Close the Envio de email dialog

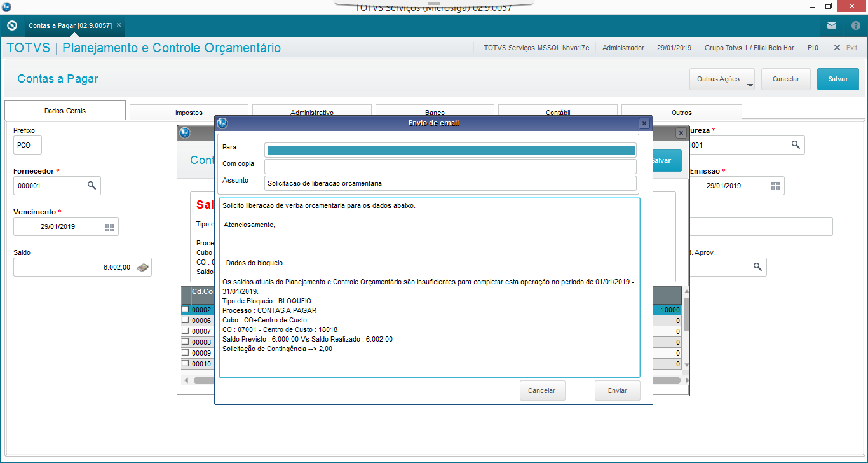tap(644, 123)
